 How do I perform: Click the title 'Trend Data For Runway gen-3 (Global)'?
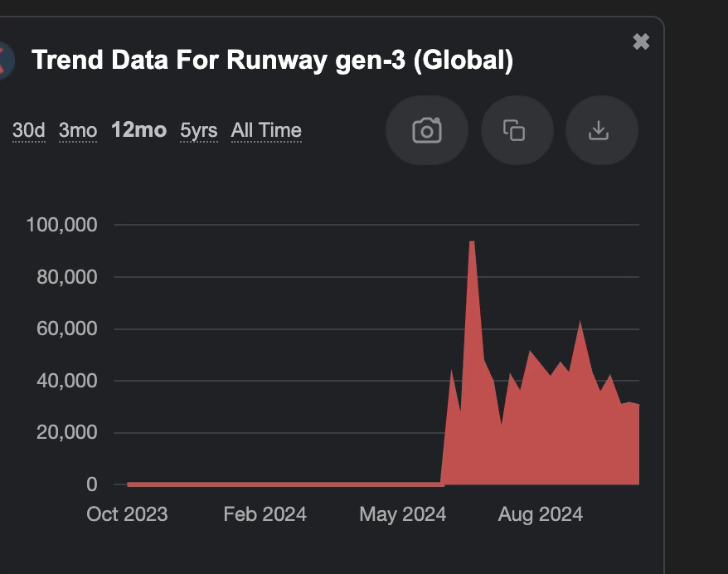pos(272,61)
